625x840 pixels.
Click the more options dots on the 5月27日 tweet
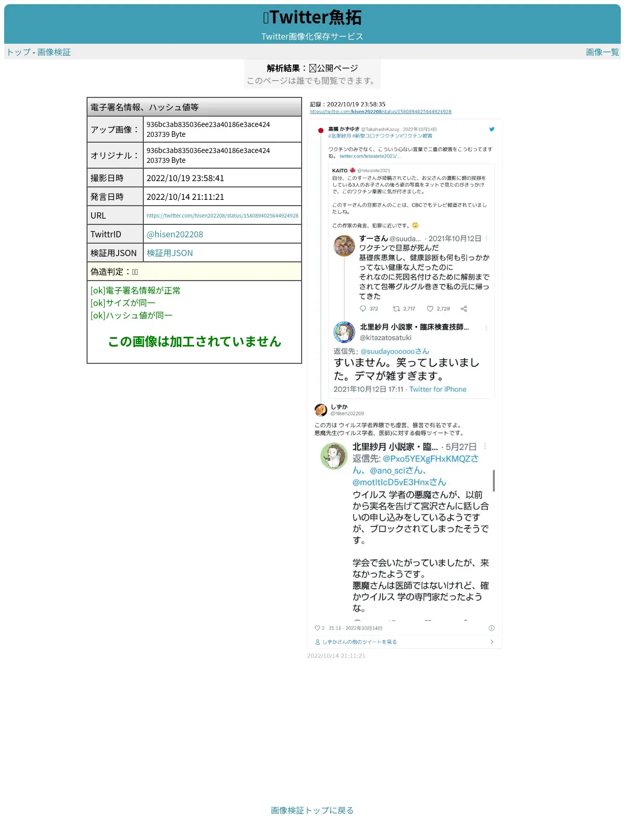(485, 447)
